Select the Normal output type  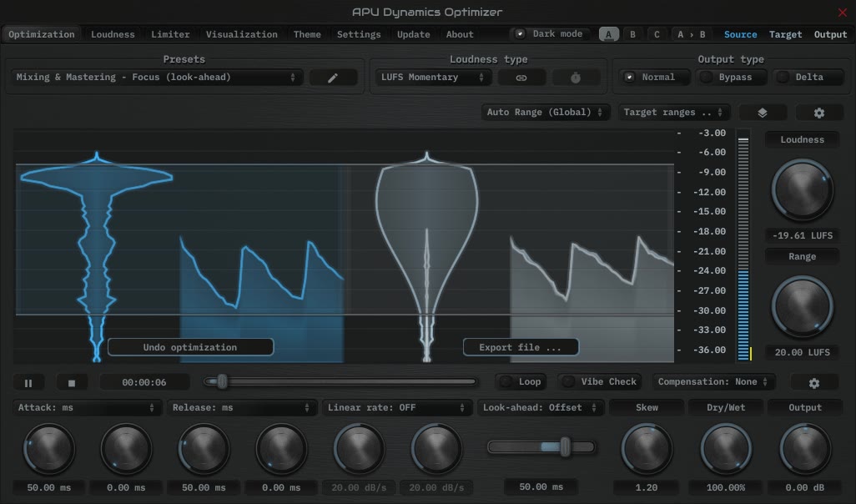[657, 78]
